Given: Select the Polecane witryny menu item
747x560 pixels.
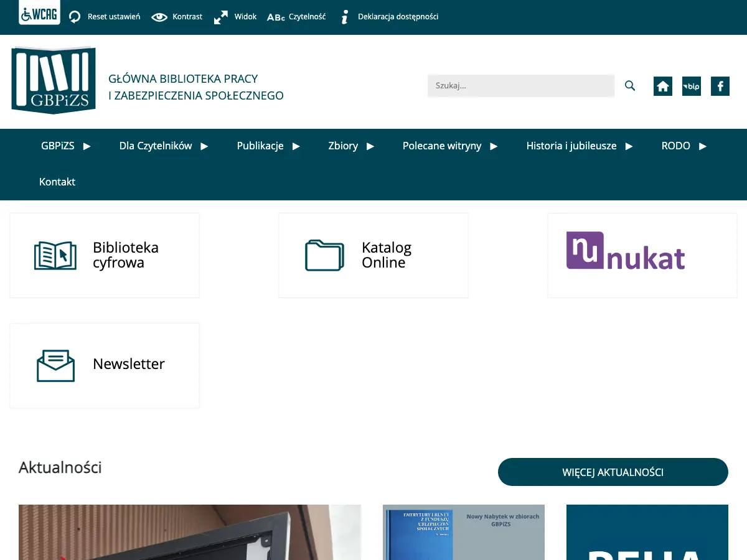Looking at the screenshot, I should tap(442, 146).
